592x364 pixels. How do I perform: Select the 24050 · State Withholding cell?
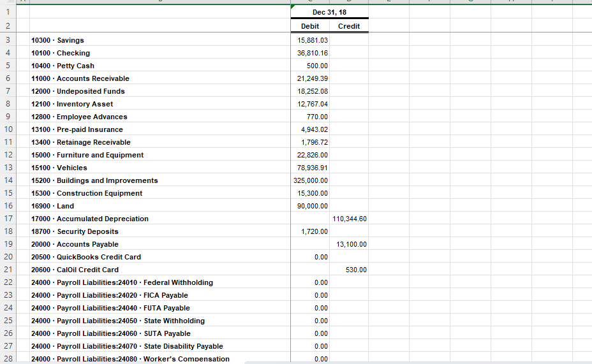coord(160,321)
